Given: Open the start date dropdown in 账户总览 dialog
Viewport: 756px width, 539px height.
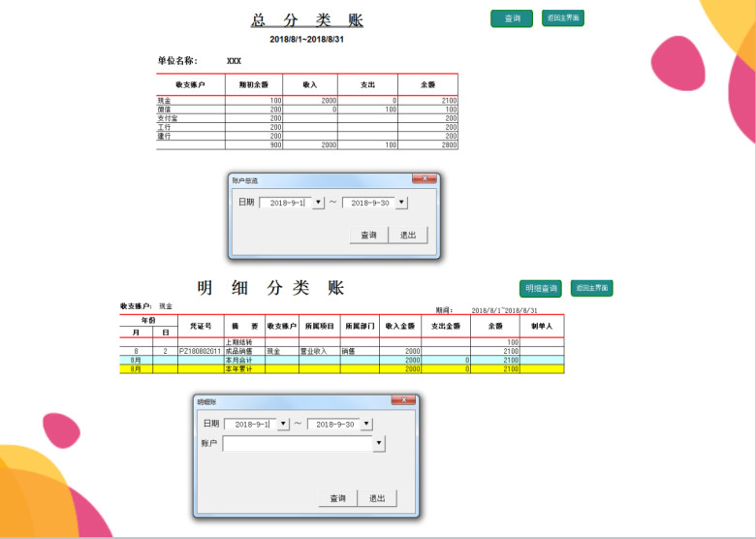Looking at the screenshot, I should (318, 203).
